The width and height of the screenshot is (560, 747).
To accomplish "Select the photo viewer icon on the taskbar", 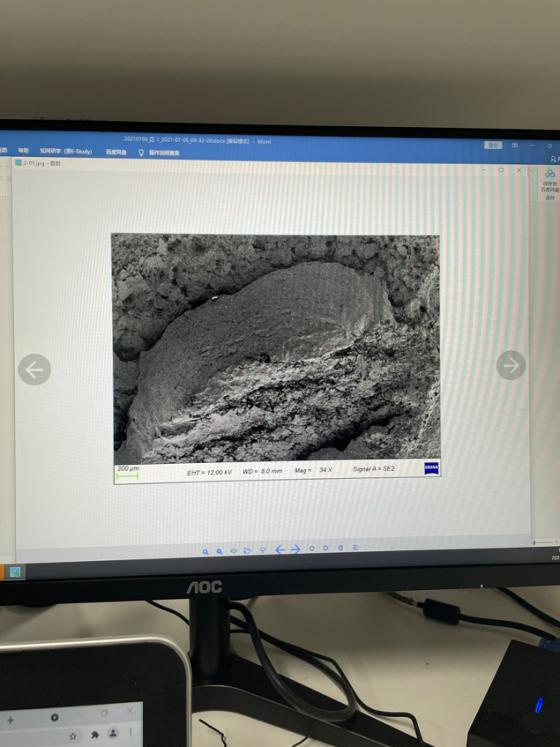I will [14, 572].
